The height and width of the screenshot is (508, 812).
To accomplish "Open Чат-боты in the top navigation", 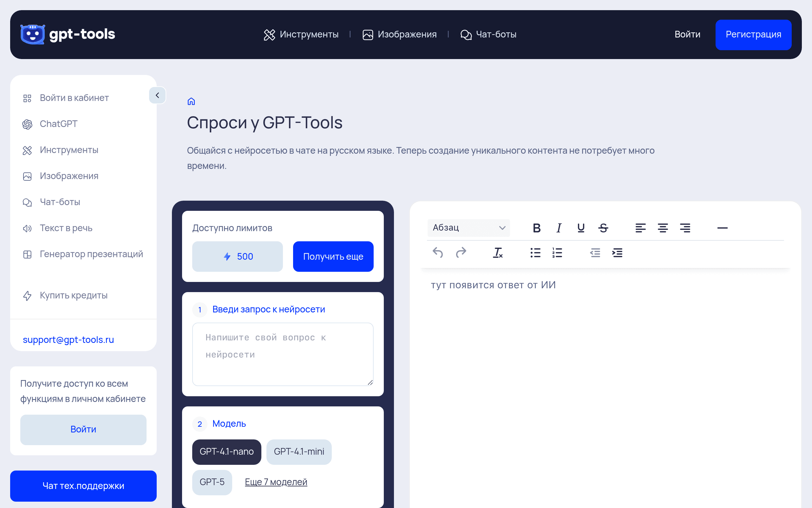I will (x=488, y=34).
